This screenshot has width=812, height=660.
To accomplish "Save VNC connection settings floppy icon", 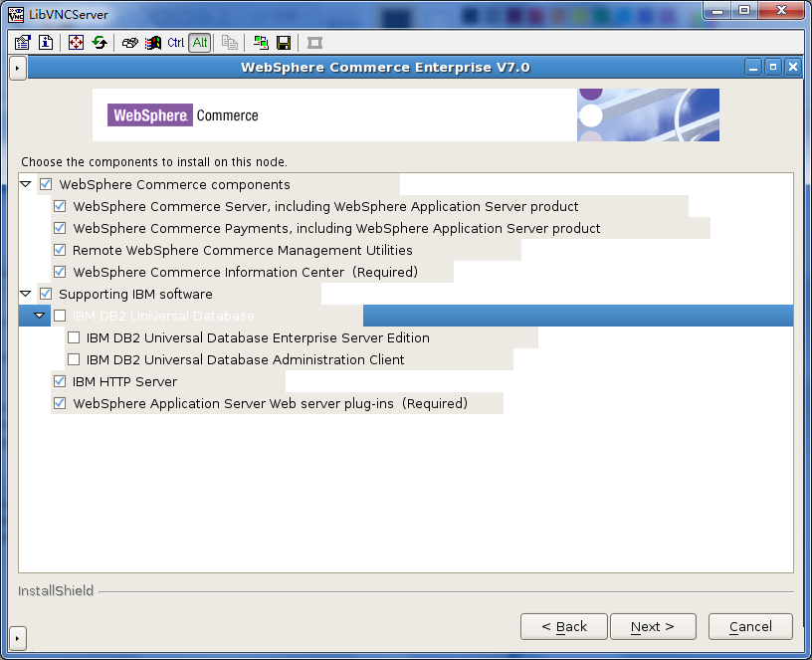I will pos(284,43).
